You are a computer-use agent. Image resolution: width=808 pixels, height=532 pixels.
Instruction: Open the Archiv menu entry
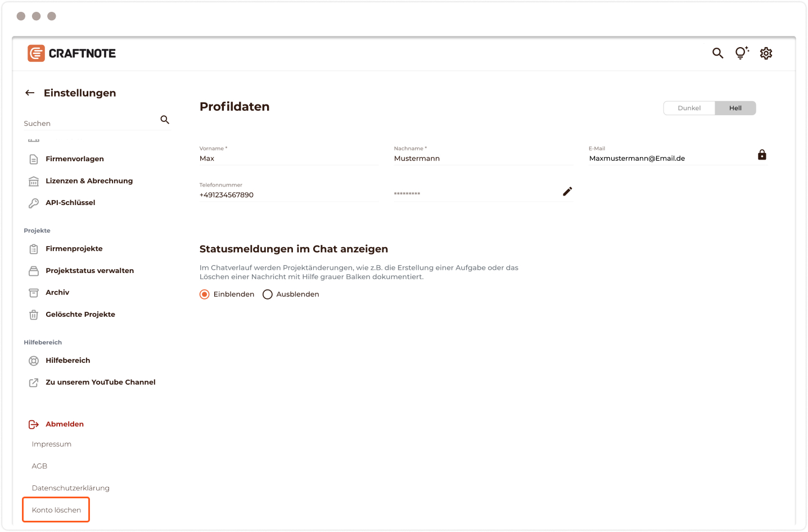57,293
